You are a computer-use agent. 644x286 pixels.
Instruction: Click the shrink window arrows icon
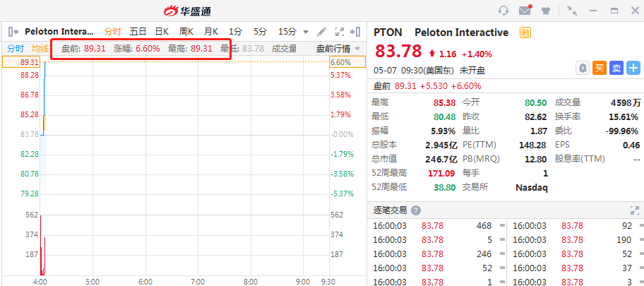(571, 11)
